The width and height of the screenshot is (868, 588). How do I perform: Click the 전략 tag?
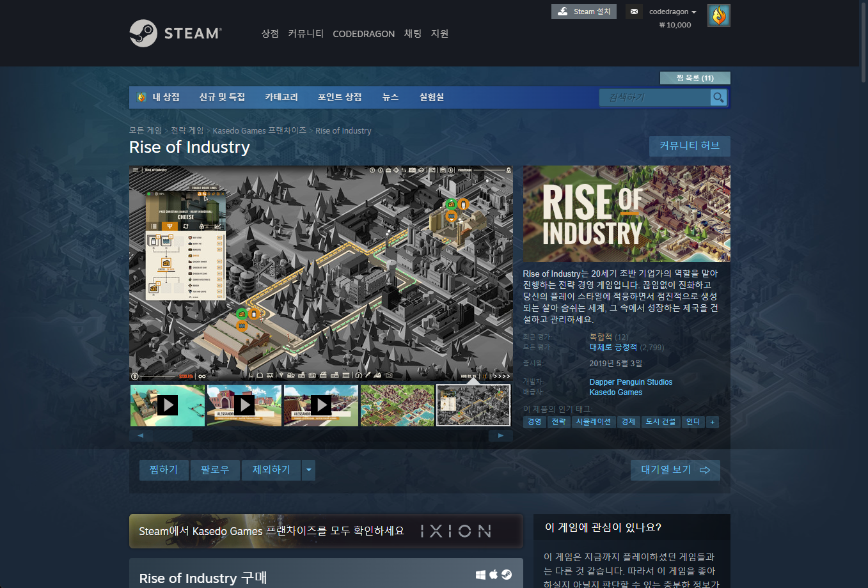pos(558,422)
